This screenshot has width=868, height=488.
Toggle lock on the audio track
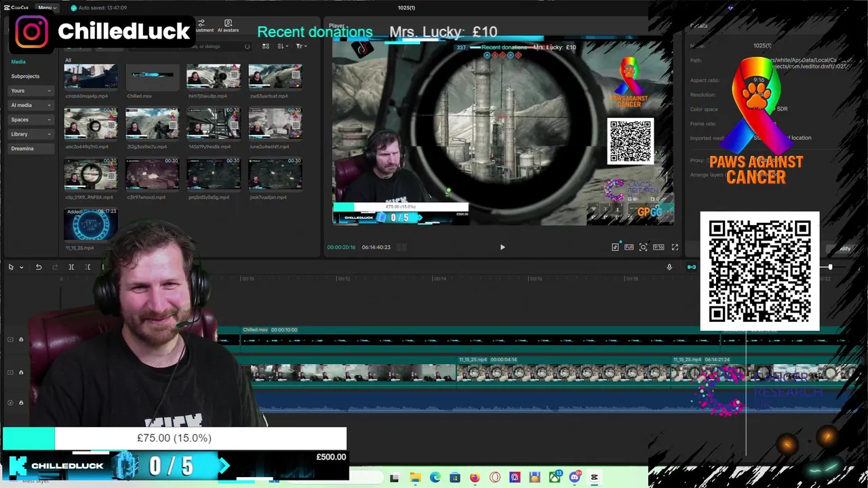coord(21,403)
